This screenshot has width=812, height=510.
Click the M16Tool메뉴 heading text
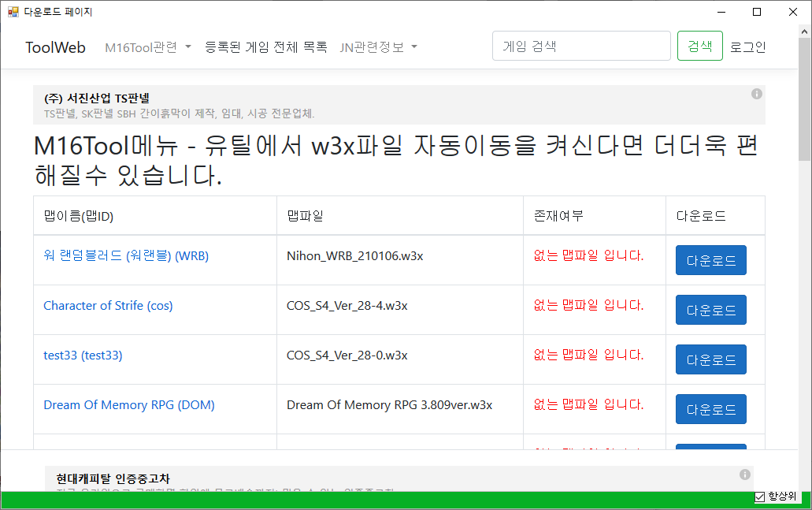397,160
